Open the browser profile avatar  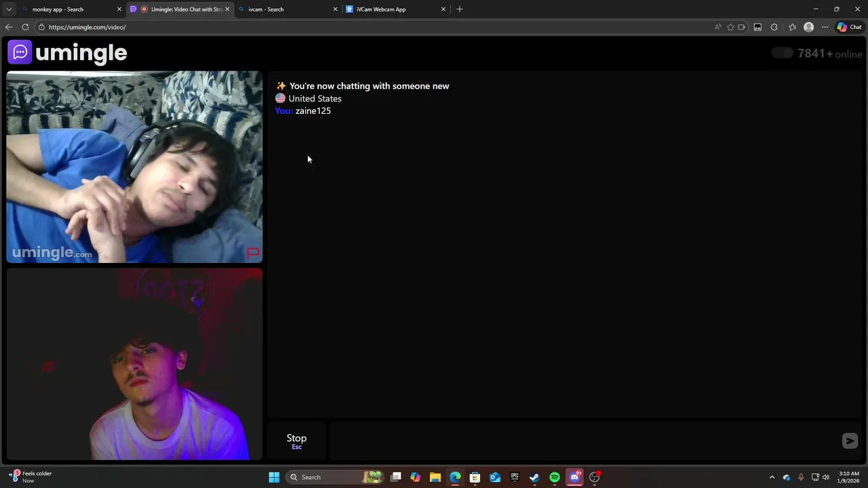coord(808,27)
